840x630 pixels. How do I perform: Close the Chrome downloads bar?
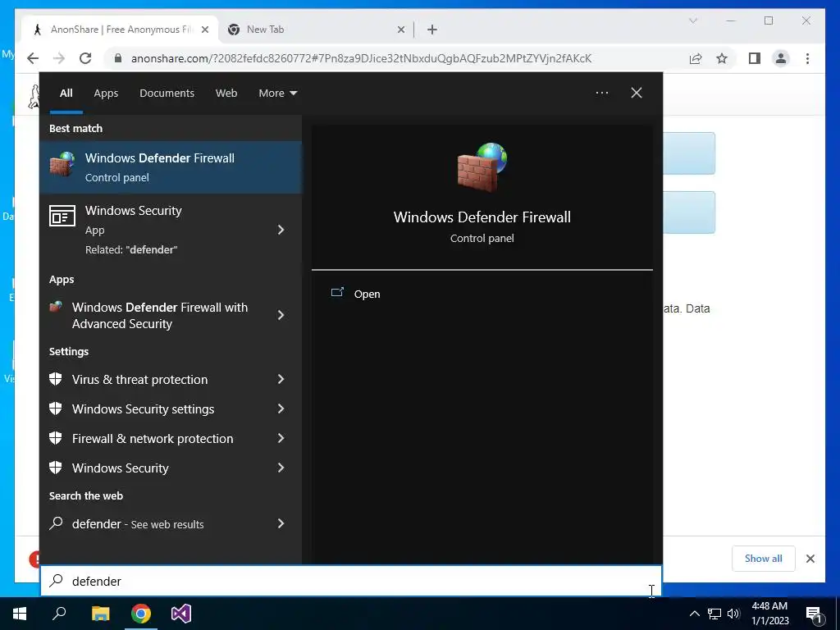coord(810,559)
